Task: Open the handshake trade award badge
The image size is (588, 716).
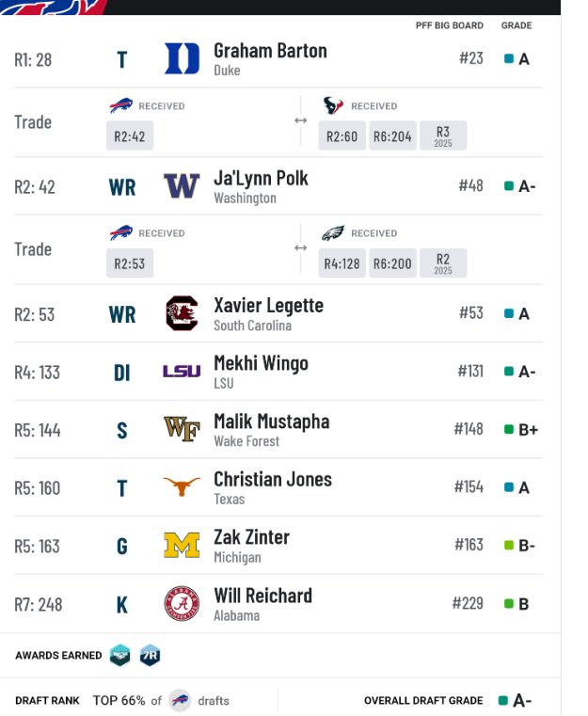Action: (x=120, y=655)
